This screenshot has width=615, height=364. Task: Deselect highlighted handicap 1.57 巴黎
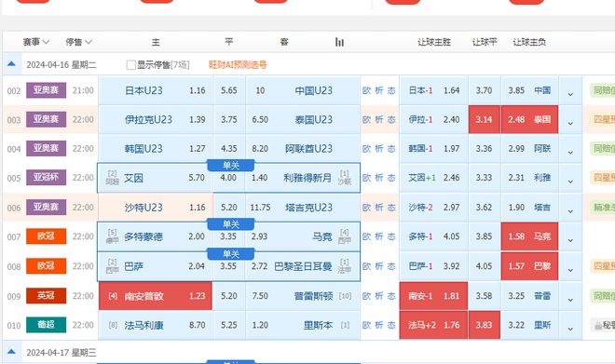[529, 266]
